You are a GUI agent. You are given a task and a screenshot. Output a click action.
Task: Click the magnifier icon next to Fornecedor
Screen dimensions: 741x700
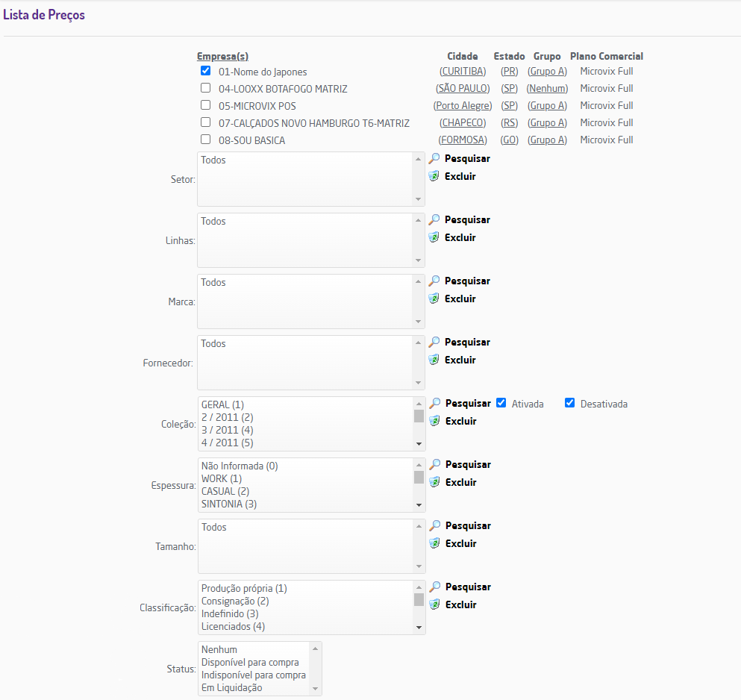434,343
